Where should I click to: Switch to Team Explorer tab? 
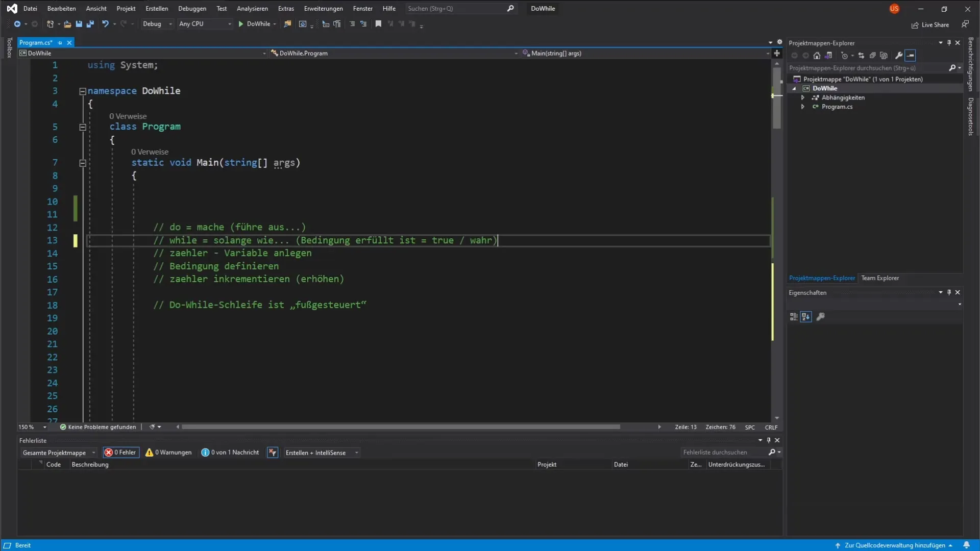(x=880, y=278)
